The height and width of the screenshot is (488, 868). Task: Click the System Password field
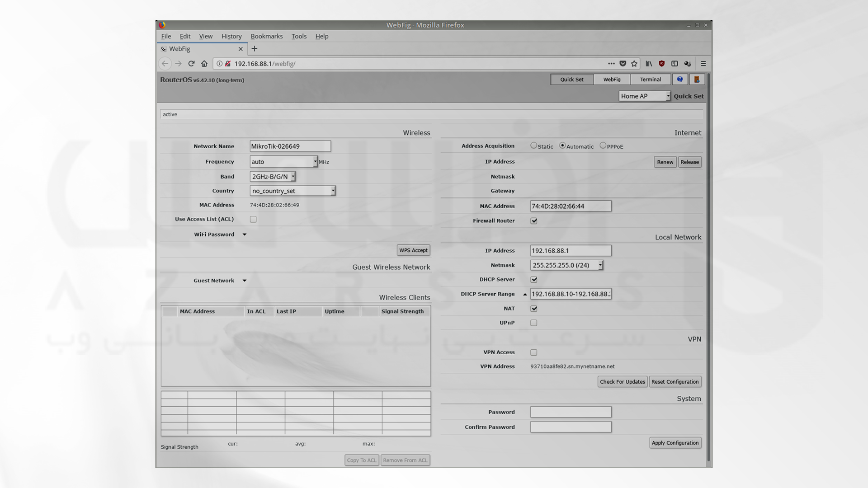tap(571, 412)
